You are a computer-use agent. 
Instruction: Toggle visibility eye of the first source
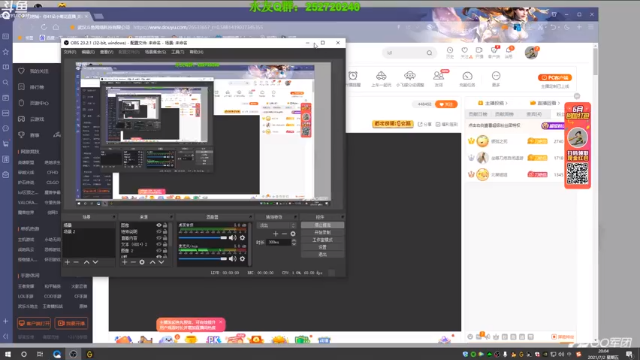[159, 225]
